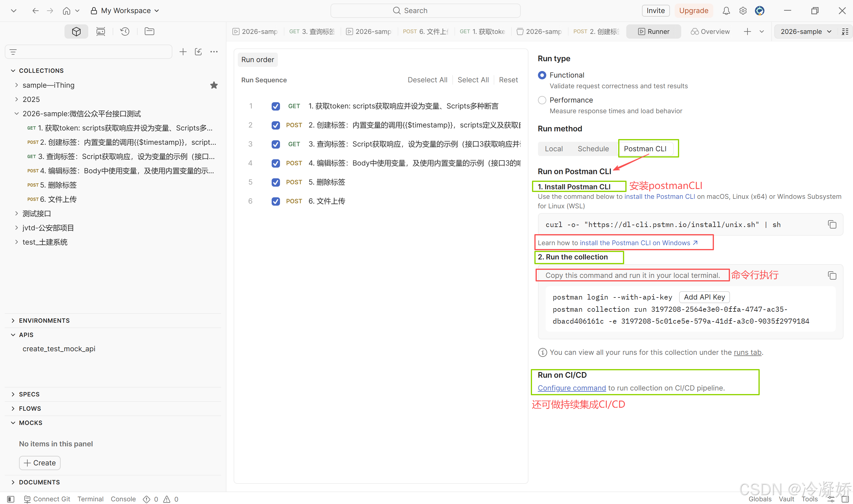Uncheck request 4 编辑标签 in run sequence
853x504 pixels.
coord(276,163)
